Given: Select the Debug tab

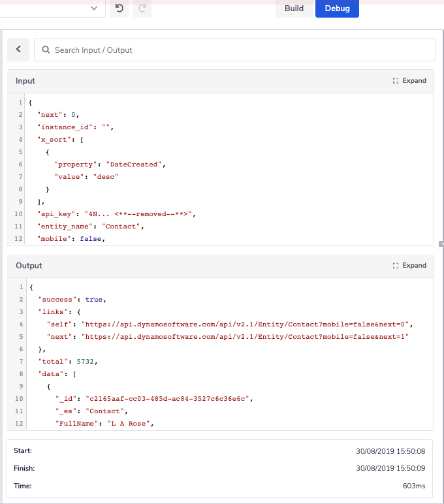Looking at the screenshot, I should pos(337,8).
